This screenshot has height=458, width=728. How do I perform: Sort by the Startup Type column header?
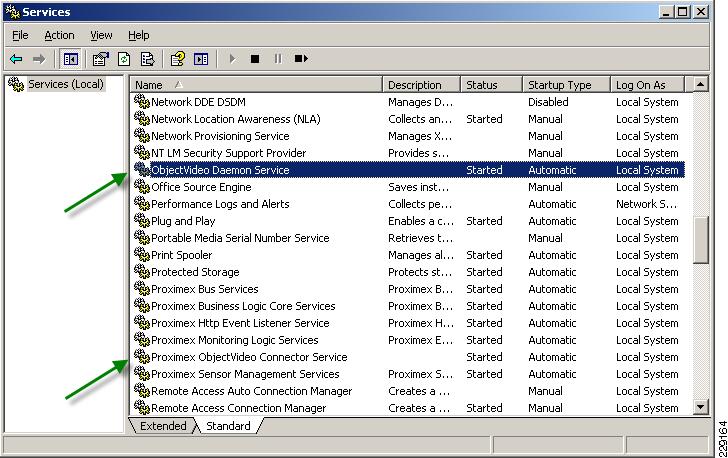click(566, 85)
